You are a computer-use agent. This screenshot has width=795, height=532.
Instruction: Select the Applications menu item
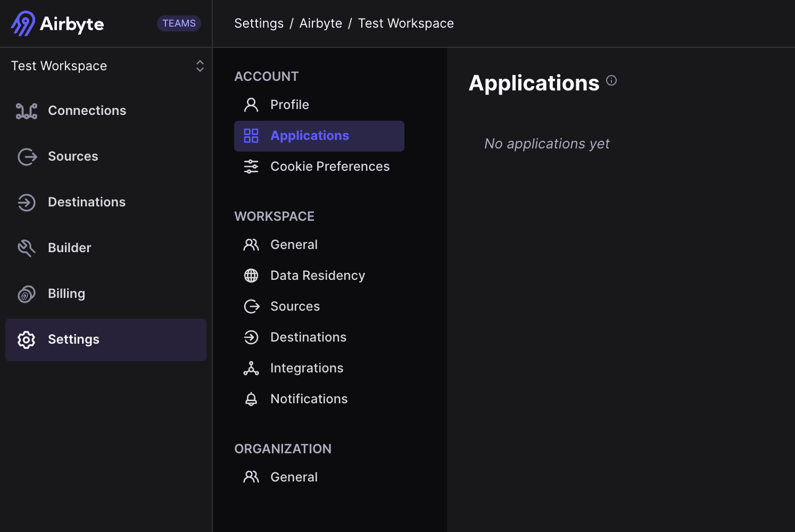coord(310,136)
